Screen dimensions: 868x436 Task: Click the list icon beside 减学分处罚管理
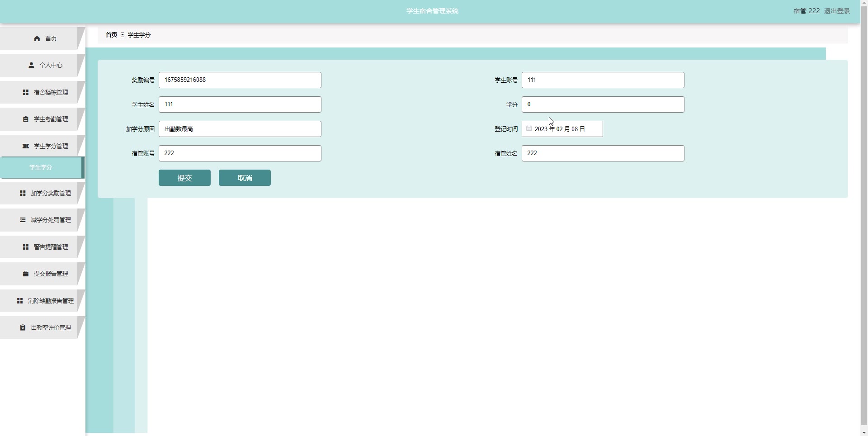pos(23,220)
